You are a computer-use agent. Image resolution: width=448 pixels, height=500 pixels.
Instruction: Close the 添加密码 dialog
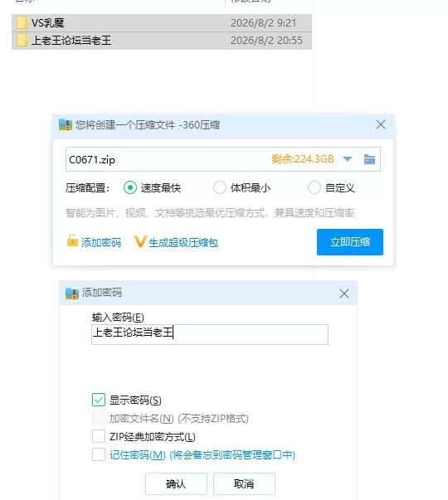click(344, 294)
